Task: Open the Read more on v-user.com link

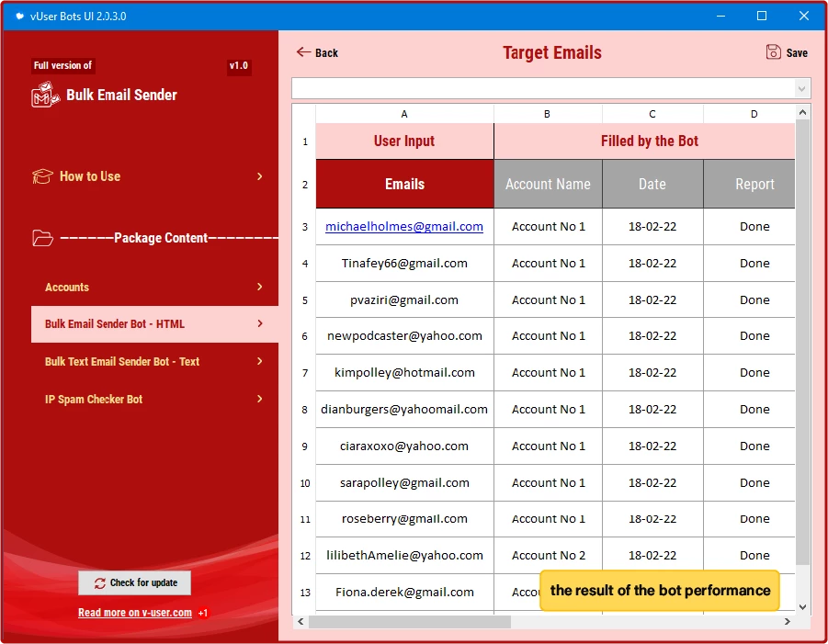Action: tap(135, 613)
